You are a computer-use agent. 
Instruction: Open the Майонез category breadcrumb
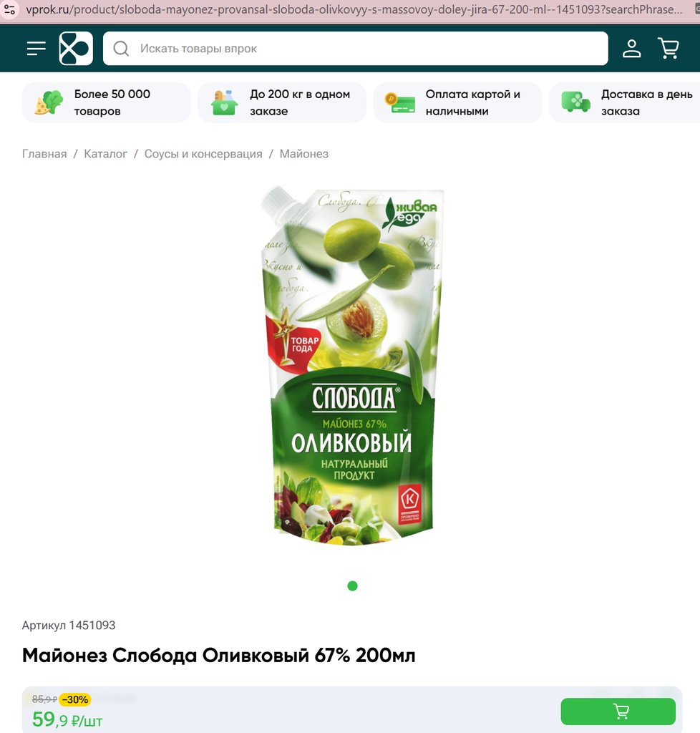(304, 154)
